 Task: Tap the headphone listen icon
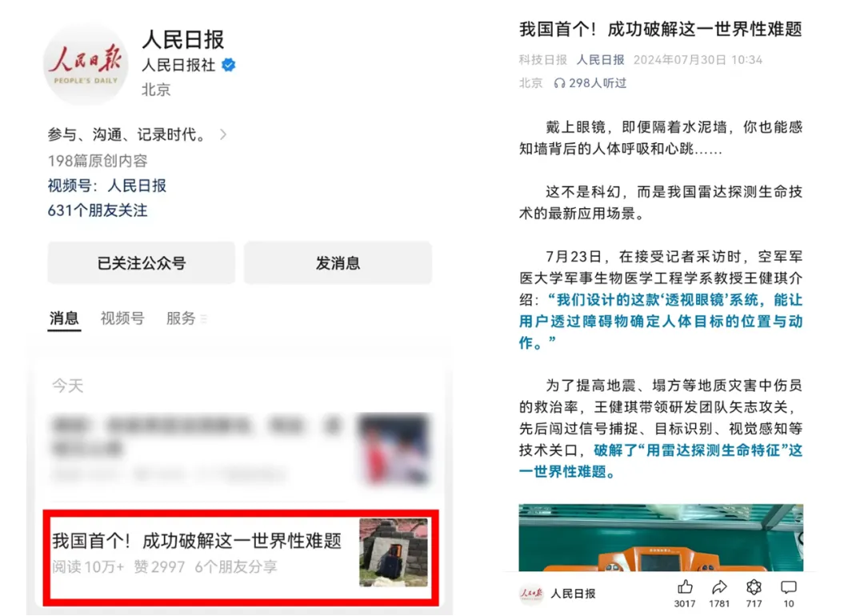(x=559, y=83)
